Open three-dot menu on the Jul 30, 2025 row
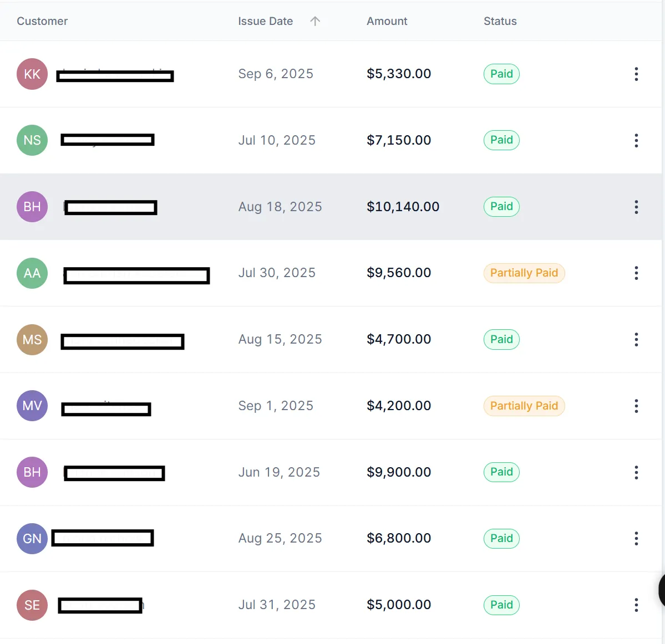Image resolution: width=665 pixels, height=644 pixels. coord(636,273)
